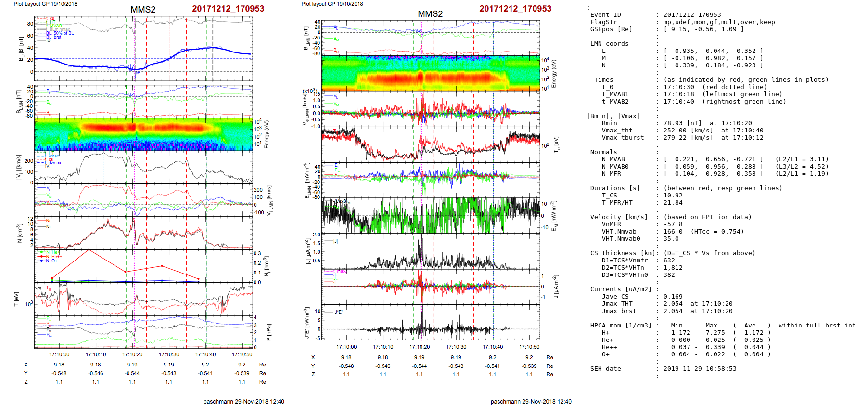Select the Jave_CS value 0.169
The image size is (868, 405).
tap(673, 297)
